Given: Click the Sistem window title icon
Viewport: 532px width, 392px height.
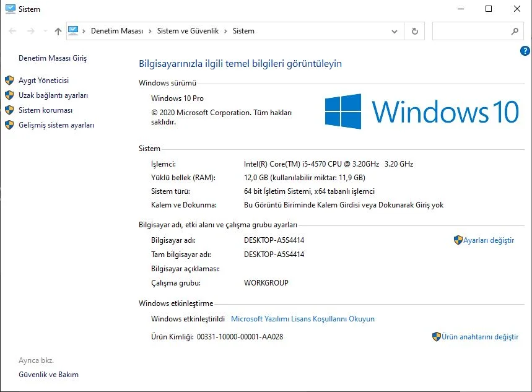Looking at the screenshot, I should [x=11, y=9].
